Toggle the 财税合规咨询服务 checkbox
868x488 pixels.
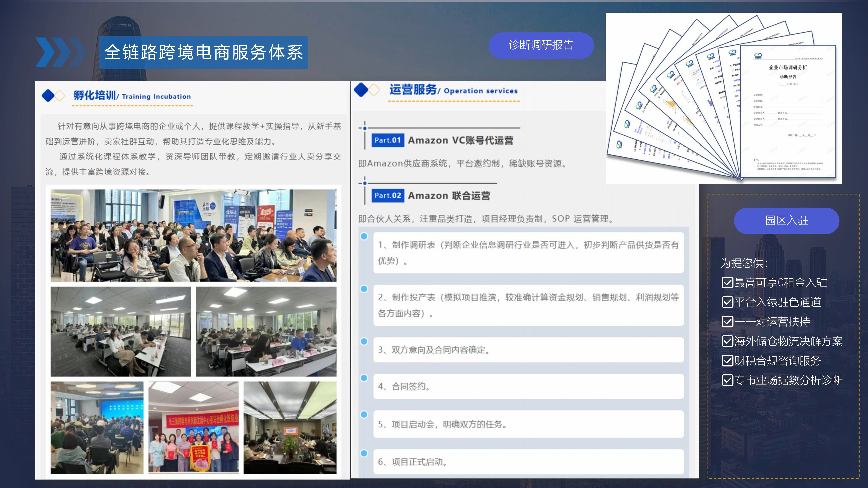tap(728, 361)
